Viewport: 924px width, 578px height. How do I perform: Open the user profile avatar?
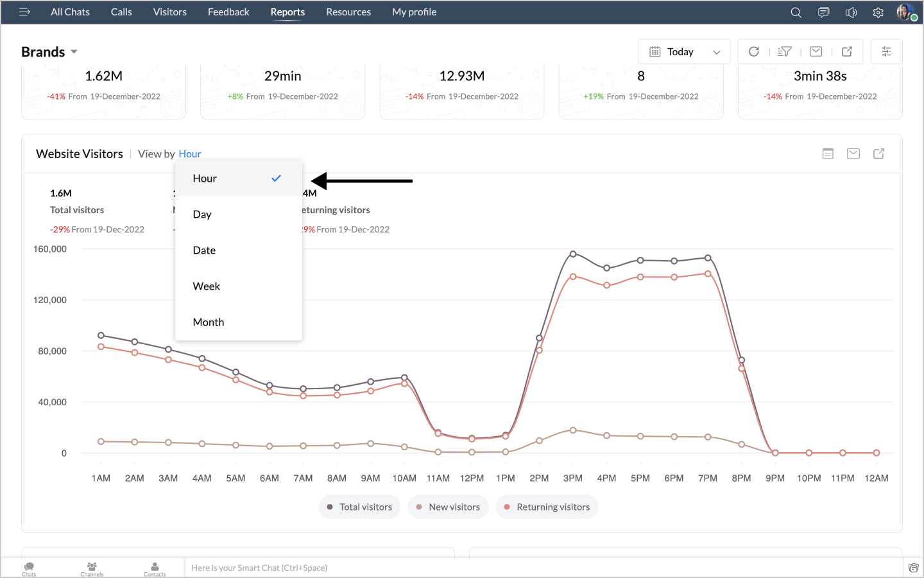point(905,12)
